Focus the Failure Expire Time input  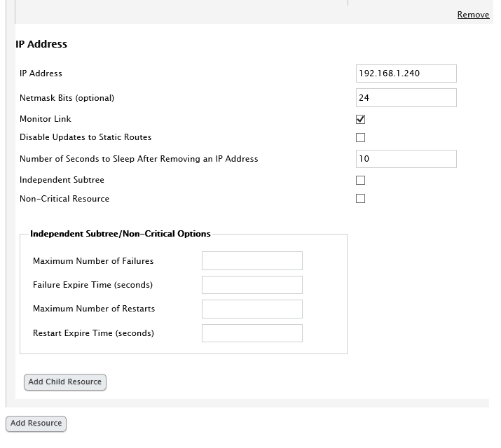[x=252, y=285]
